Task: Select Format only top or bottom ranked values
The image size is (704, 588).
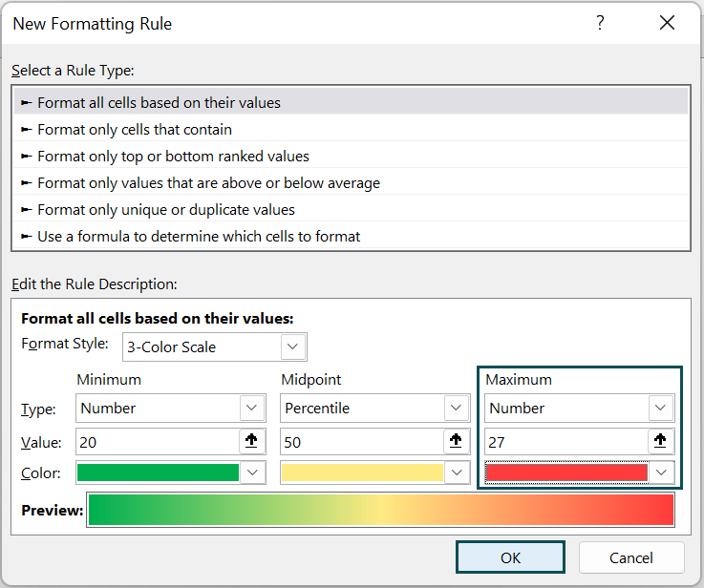Action: coord(351,157)
